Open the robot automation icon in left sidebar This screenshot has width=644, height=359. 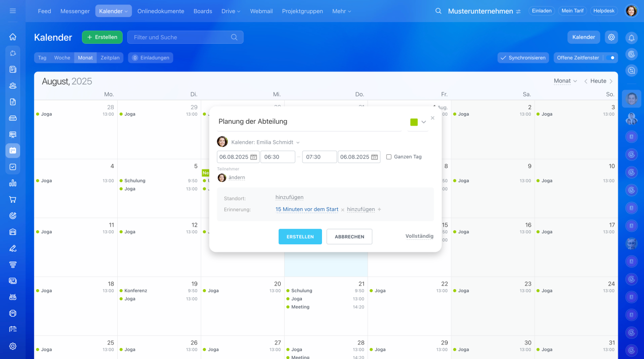[x=13, y=297]
